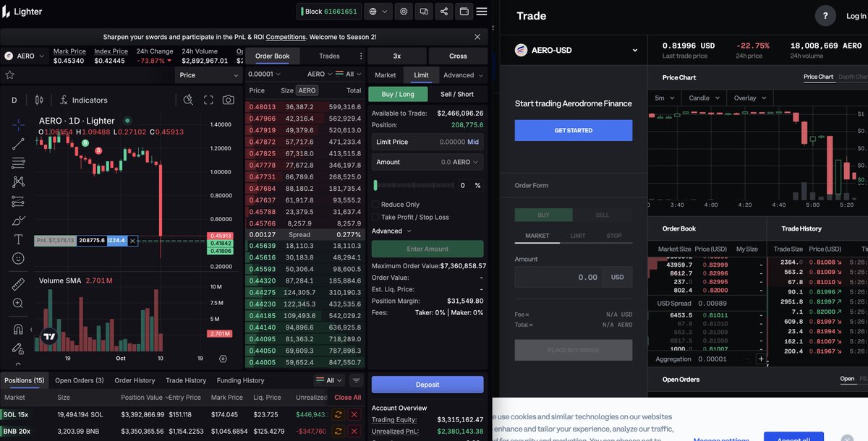
Task: Open positions filter icon next to All
Action: pyautogui.click(x=356, y=380)
